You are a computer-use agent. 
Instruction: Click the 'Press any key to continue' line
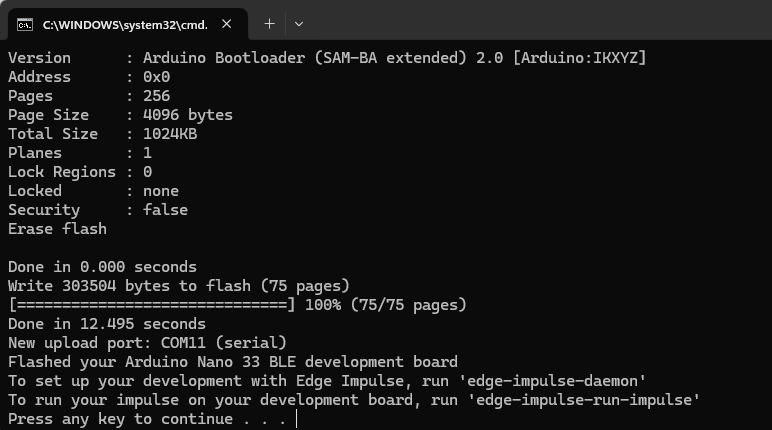pos(148,419)
